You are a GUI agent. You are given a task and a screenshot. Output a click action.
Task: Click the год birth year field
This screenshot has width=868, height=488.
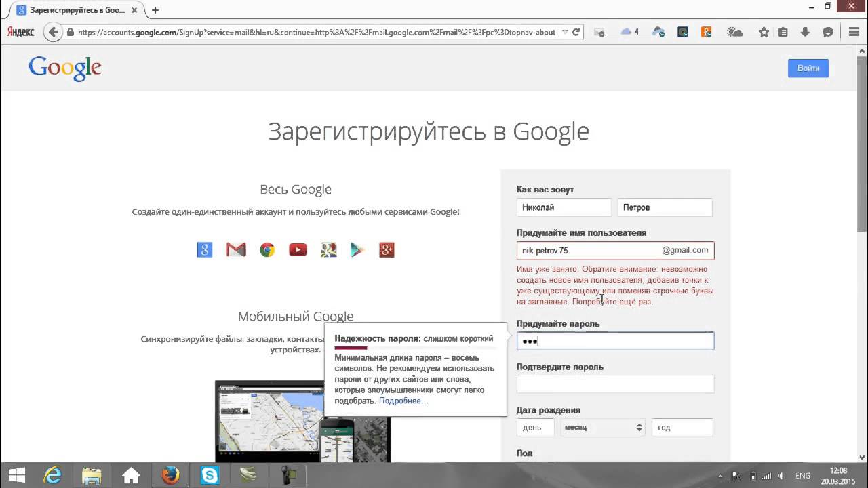682,427
